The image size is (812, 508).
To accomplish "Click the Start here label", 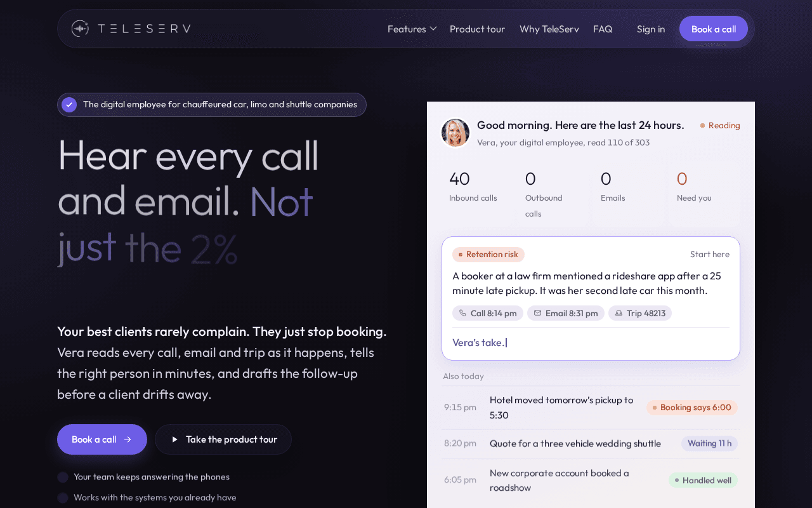I will point(710,255).
